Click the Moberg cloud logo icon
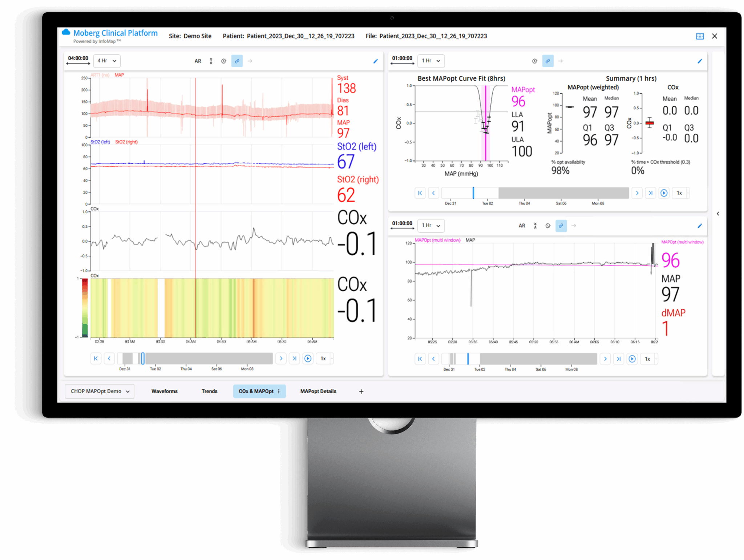The width and height of the screenshot is (744, 560). pyautogui.click(x=66, y=32)
